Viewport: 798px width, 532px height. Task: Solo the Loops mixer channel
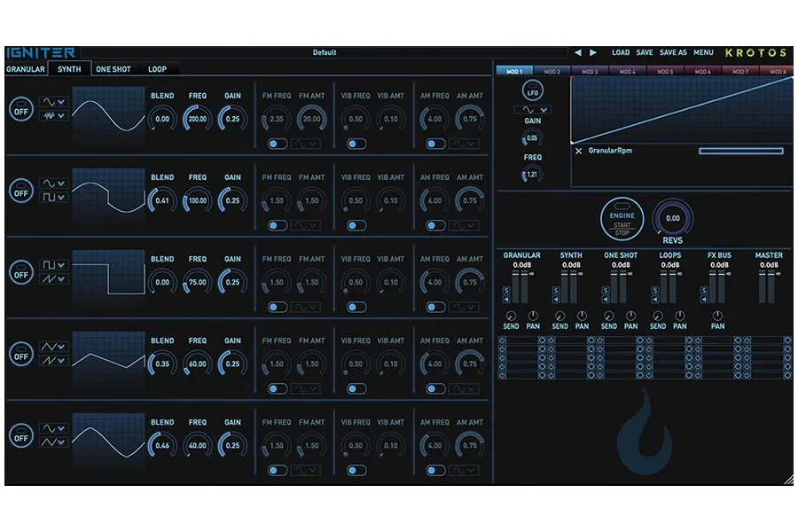pos(654,290)
